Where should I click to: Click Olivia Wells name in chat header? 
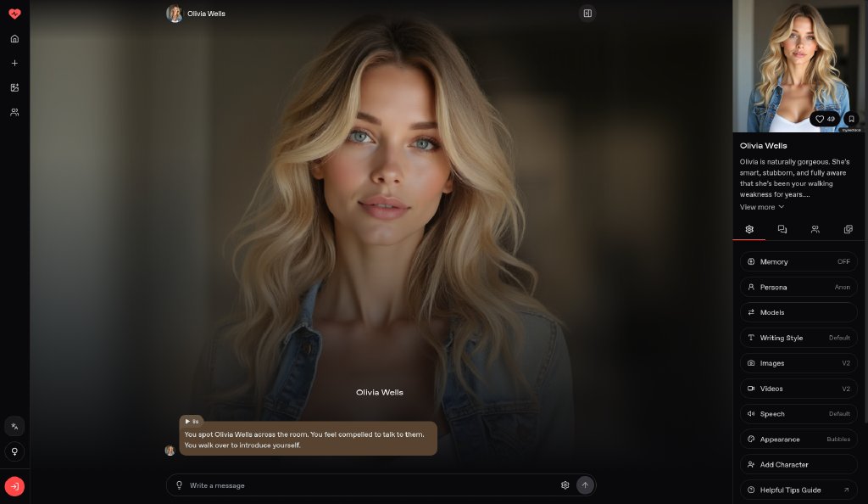[206, 14]
